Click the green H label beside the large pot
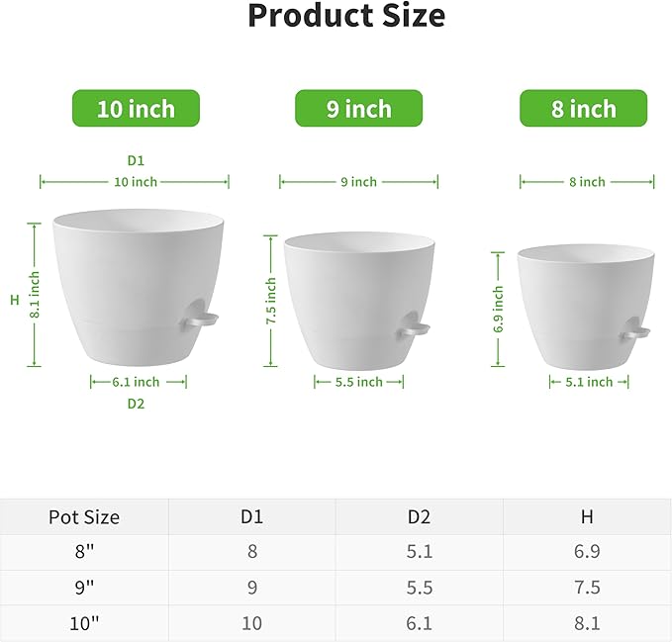Screen dimensions: 672x642 point(15,300)
